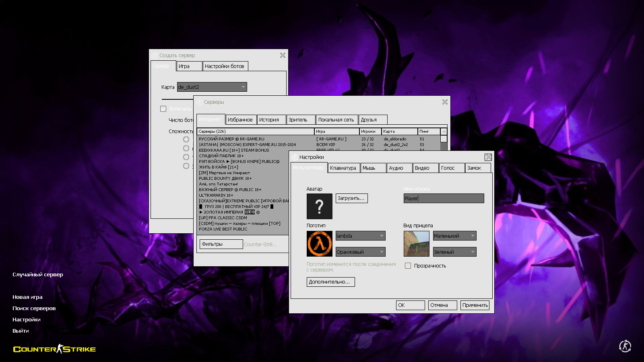Click the avatar question mark image
The height and width of the screenshot is (362, 644).
[319, 206]
